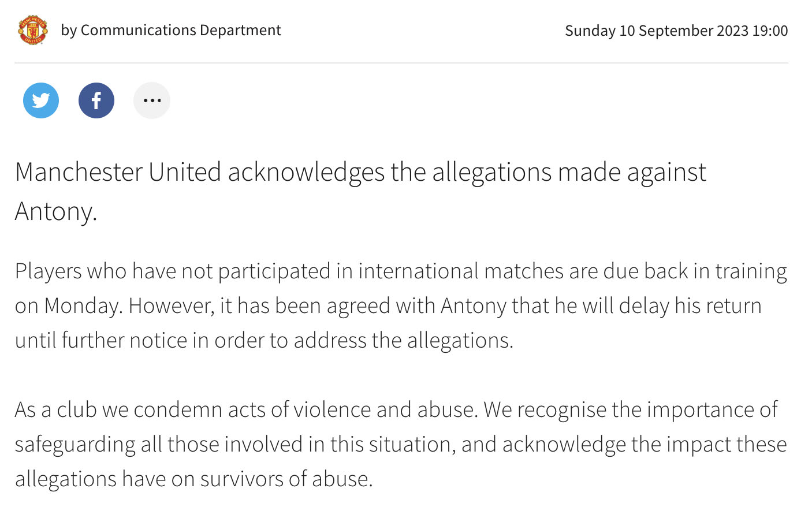Click the "by Communications Department" byline
Viewport: 812px width, 507px height.
171,30
